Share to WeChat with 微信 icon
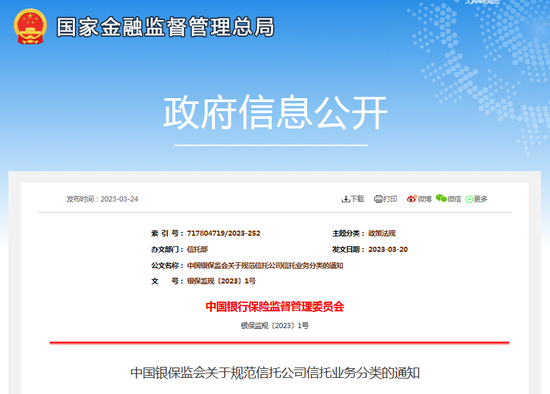 pos(449,199)
